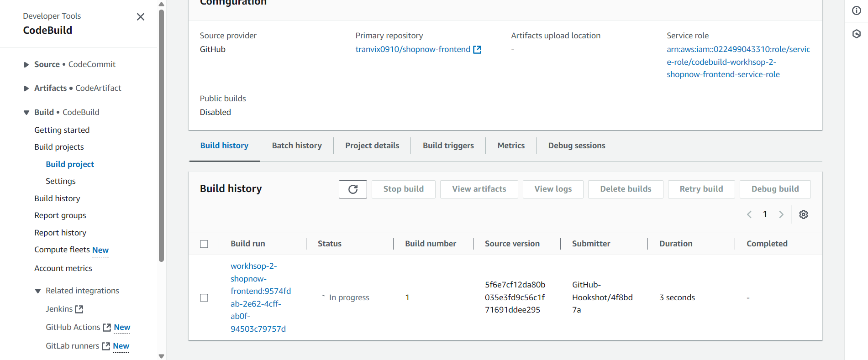Open Build history in sidebar
Viewport: 868px width, 360px height.
[x=57, y=198]
